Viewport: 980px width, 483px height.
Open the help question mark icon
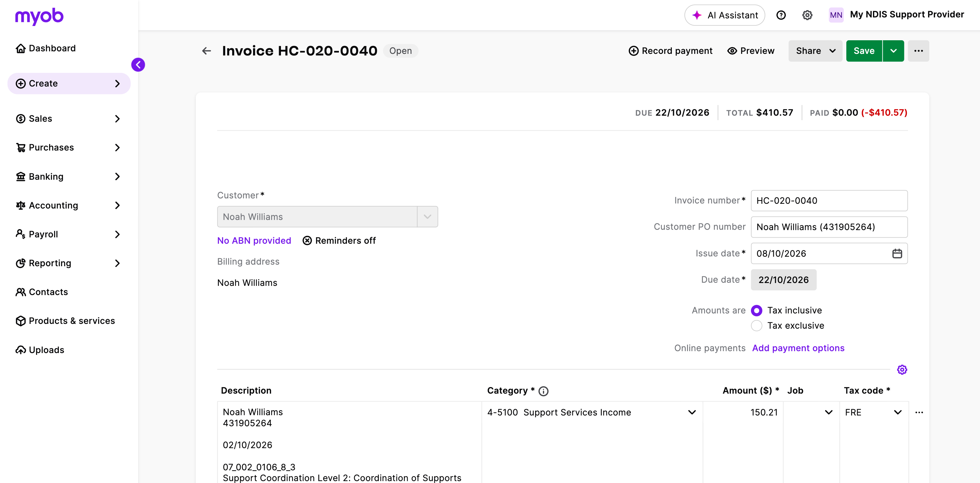781,15
